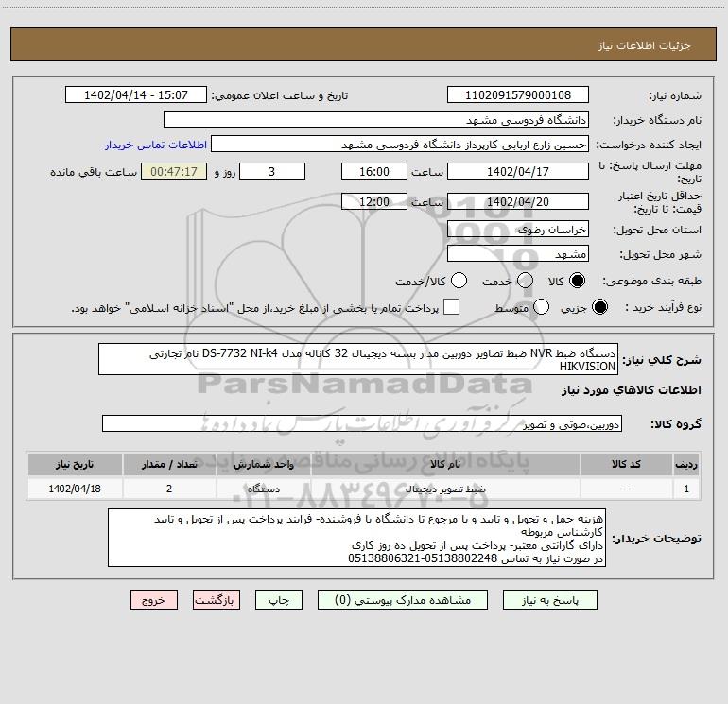Click the تعداد / مقدار column header
The image size is (728, 704).
pos(169,465)
